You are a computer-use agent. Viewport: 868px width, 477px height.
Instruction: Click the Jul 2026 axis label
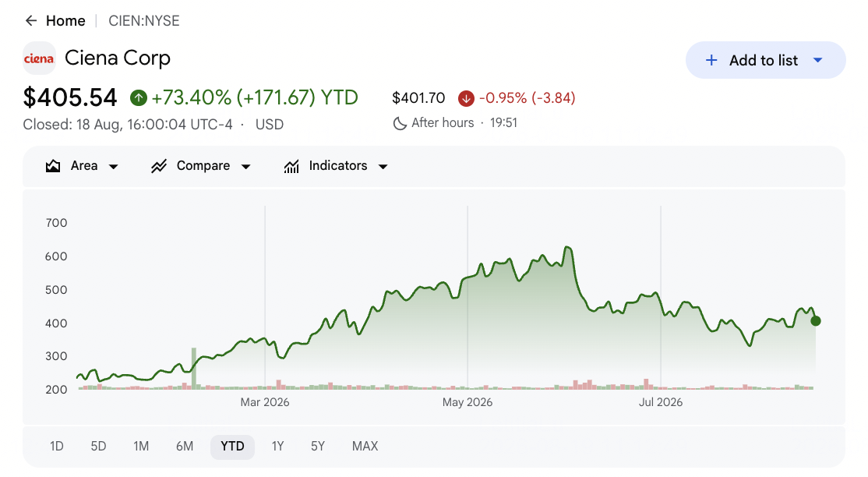661,402
